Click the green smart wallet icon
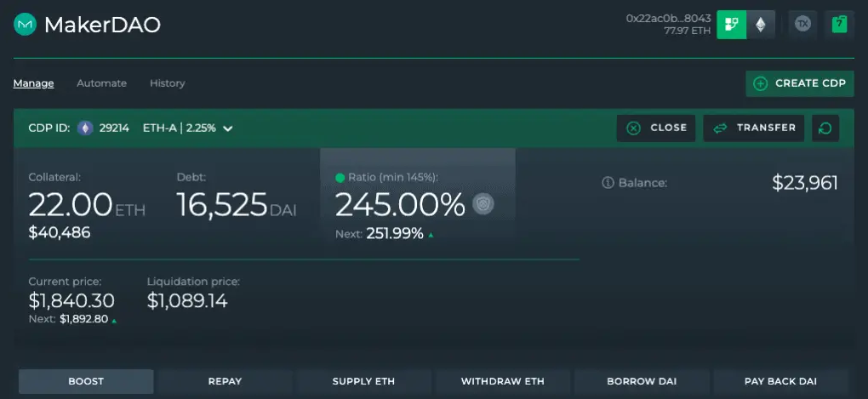 point(730,25)
